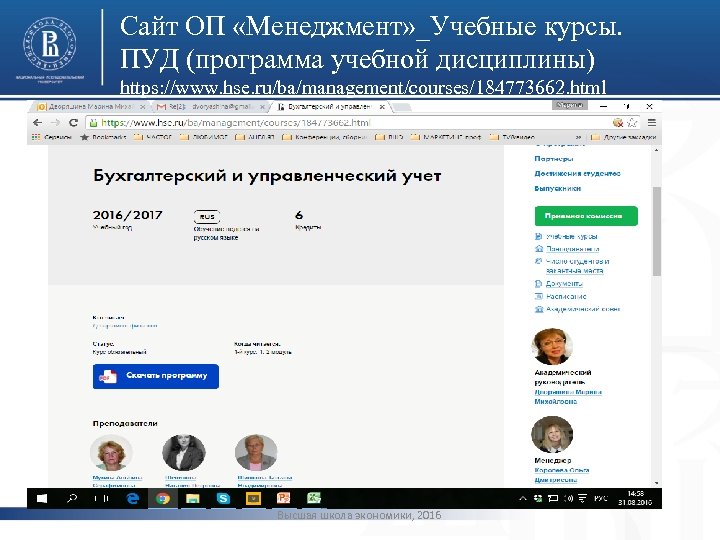Click the calendar icon next to Расписание

[539, 296]
